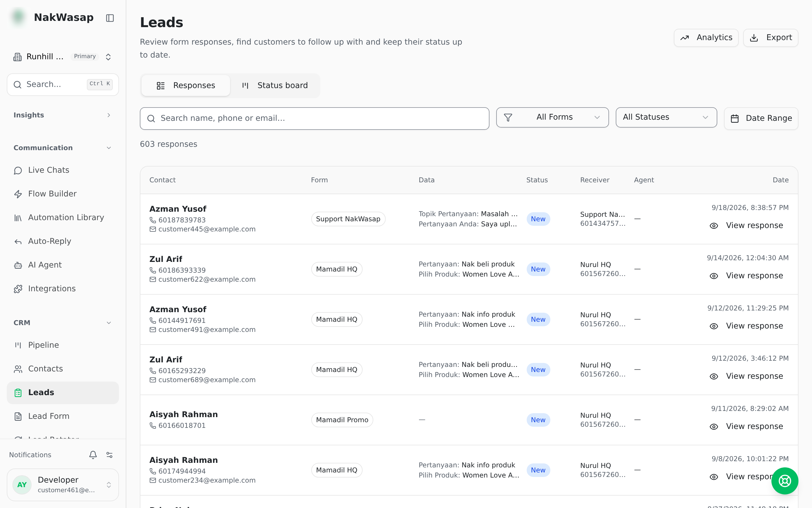Click the Lead Form document icon
812x508 pixels.
tap(18, 416)
